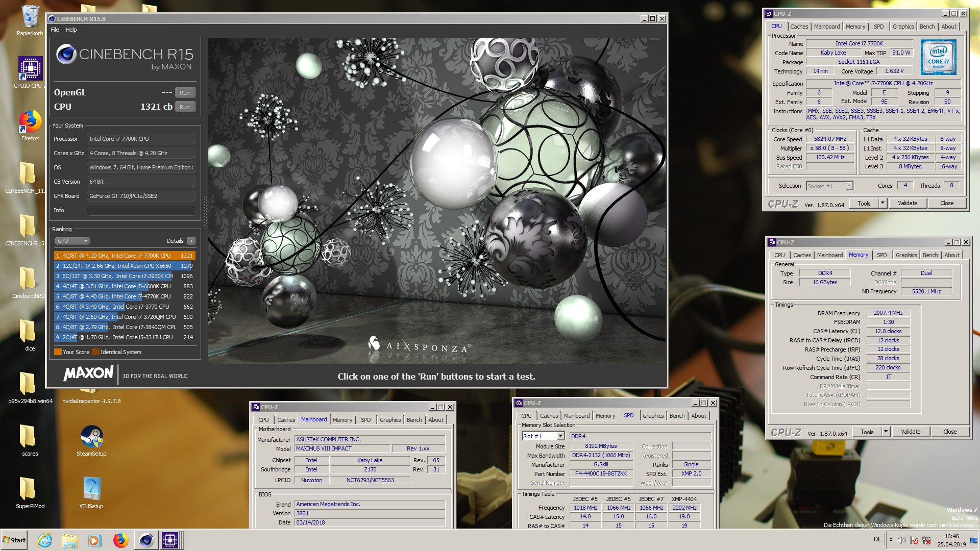Open Firefox from the taskbar

[120, 540]
